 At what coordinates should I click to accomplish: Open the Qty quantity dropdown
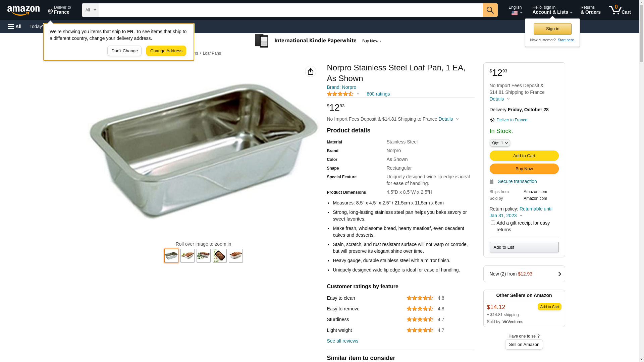[x=500, y=143]
